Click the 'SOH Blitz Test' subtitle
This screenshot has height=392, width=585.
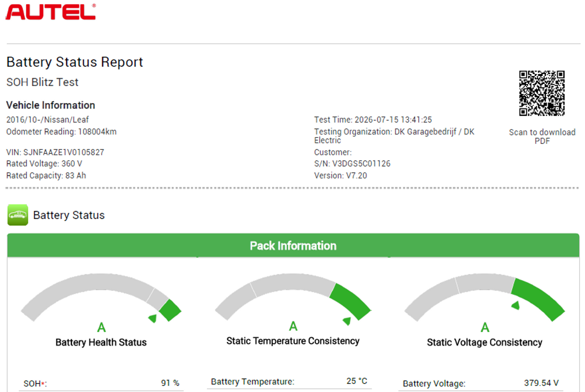pos(42,82)
